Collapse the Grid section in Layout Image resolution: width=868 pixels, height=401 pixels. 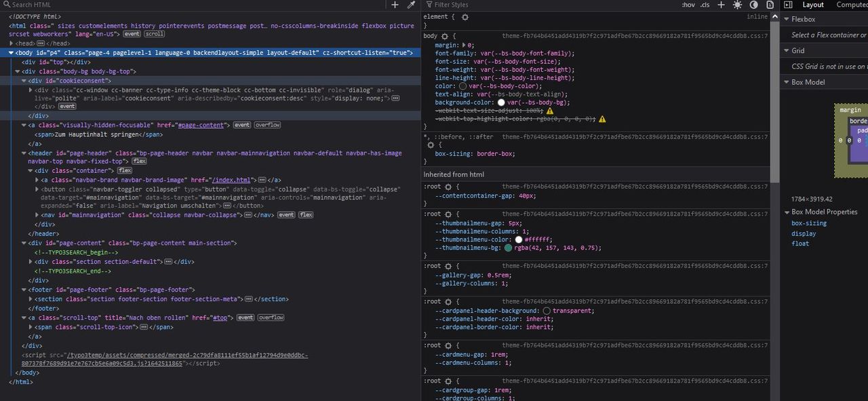pos(785,51)
